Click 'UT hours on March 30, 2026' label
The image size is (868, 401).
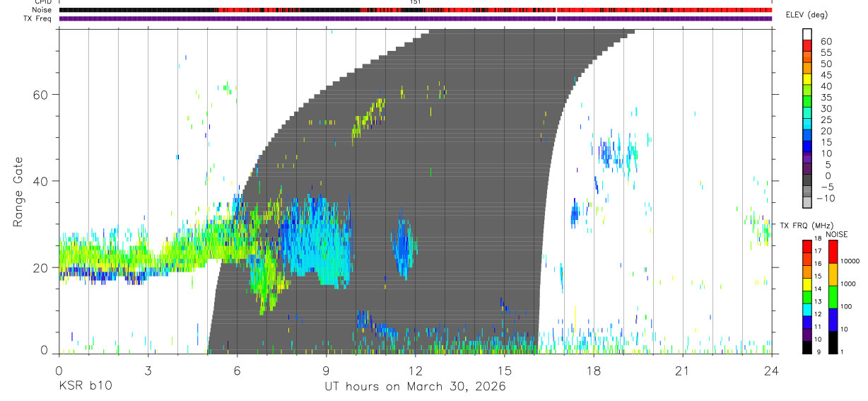pos(415,387)
